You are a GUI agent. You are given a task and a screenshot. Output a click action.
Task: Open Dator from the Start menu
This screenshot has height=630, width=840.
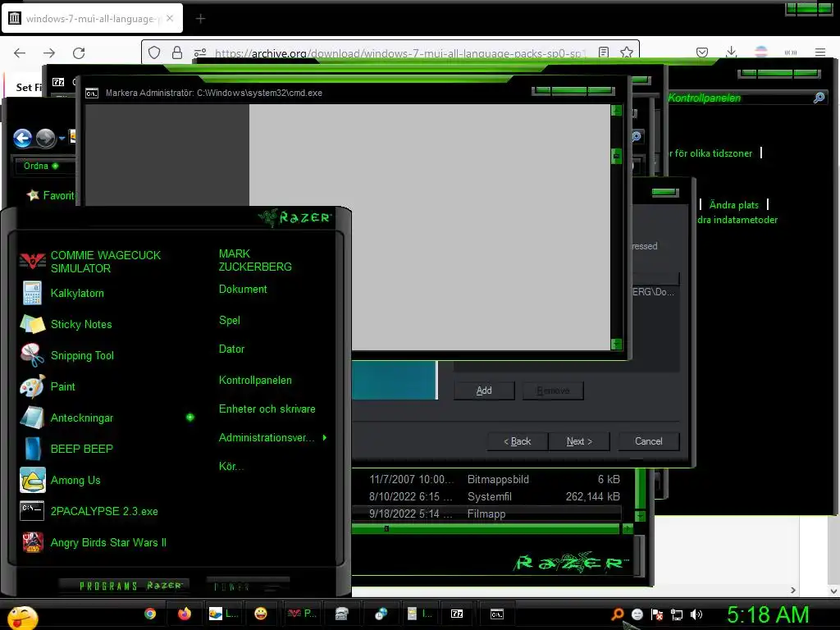pyautogui.click(x=231, y=349)
